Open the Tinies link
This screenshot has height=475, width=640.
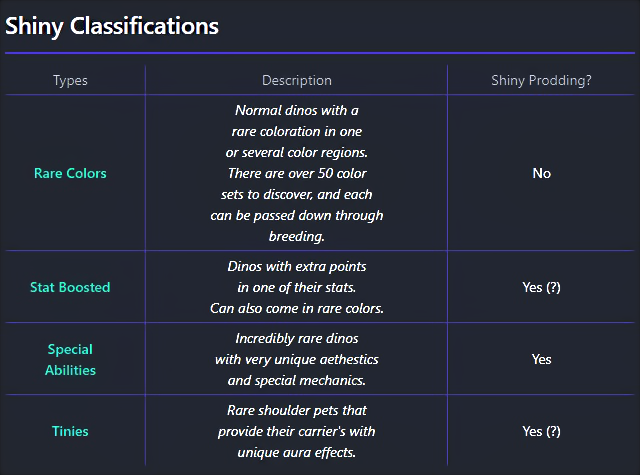click(x=70, y=431)
